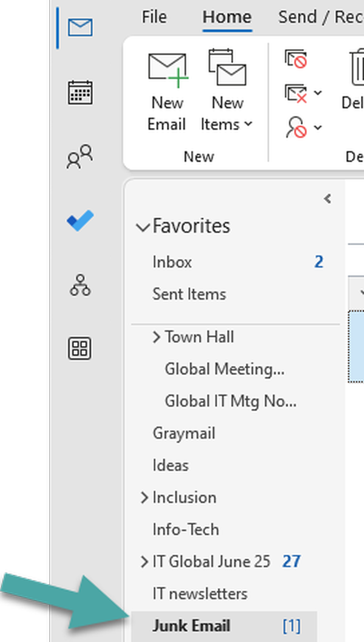Open the Clean Up dropdown arrow
The width and height of the screenshot is (364, 642).
[x=318, y=93]
